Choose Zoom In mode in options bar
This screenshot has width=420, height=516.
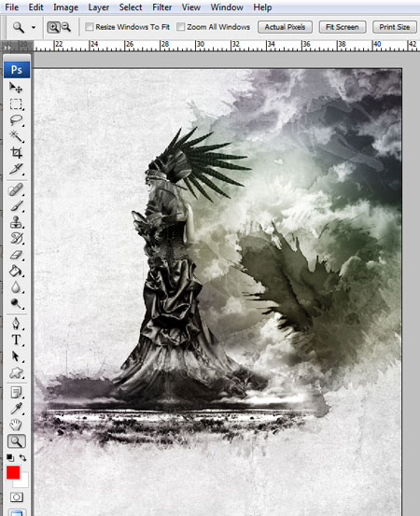click(x=53, y=27)
